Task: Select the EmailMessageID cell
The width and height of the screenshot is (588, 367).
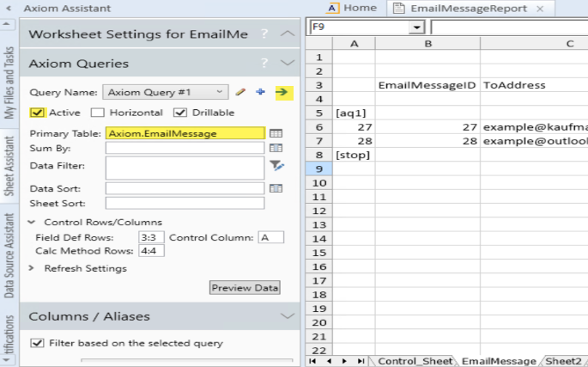Action: [427, 85]
